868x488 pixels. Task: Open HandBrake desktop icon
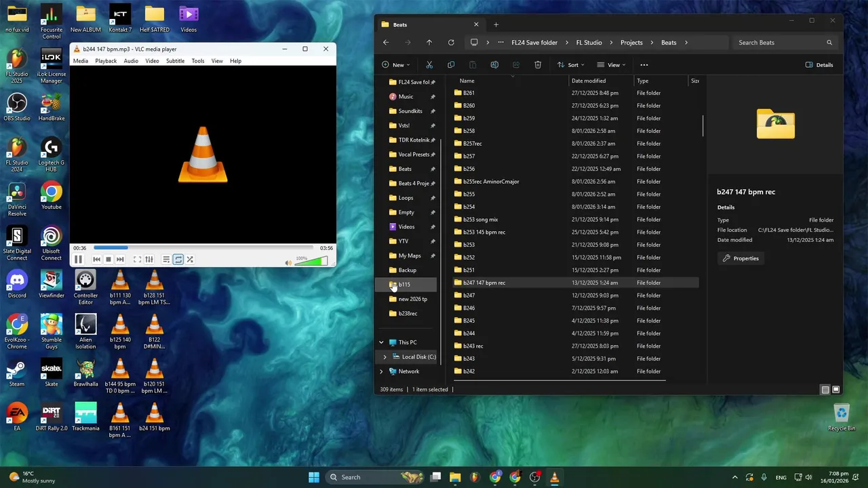tap(52, 108)
